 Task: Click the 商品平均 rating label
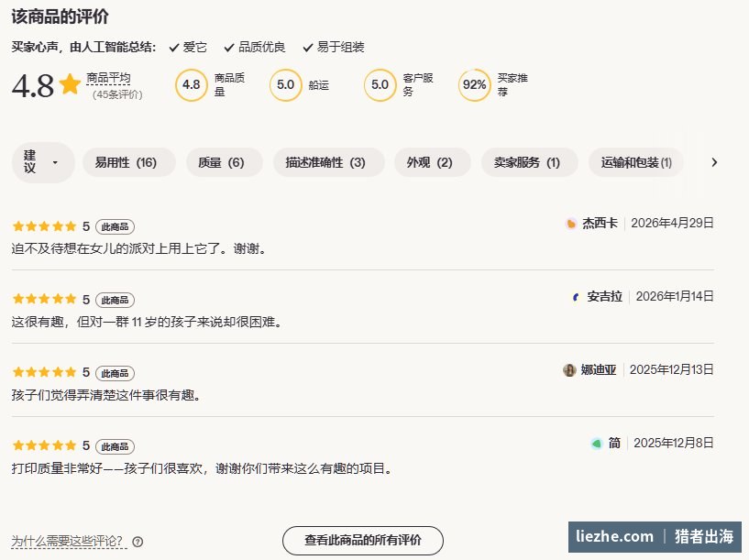pyautogui.click(x=108, y=78)
